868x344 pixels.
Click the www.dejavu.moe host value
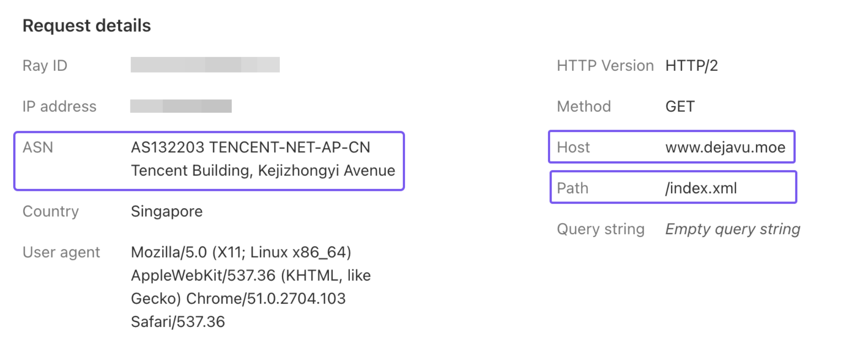[725, 147]
